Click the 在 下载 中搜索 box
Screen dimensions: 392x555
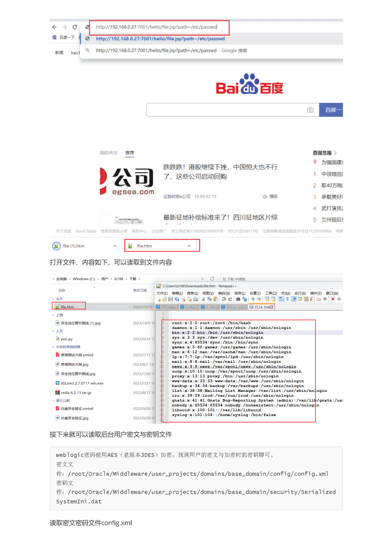pos(281,279)
